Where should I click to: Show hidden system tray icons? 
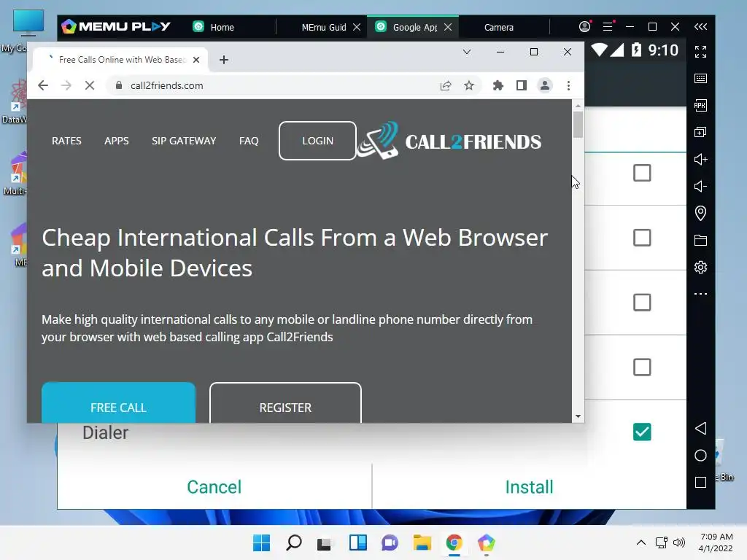[641, 542]
